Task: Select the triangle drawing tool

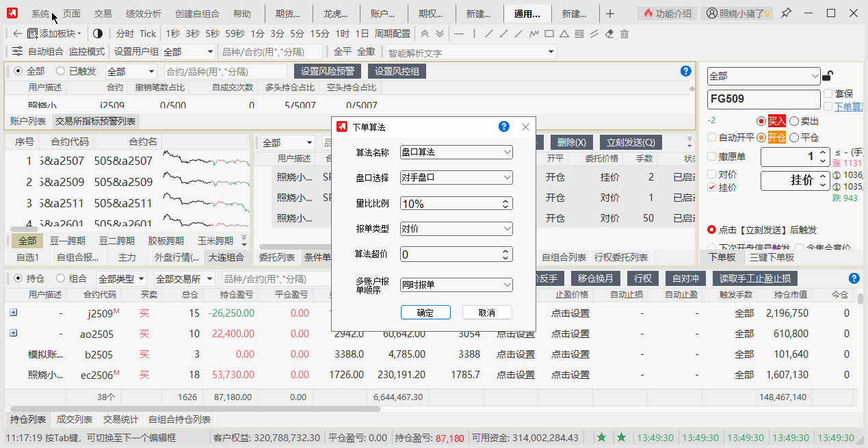Action: pyautogui.click(x=564, y=34)
